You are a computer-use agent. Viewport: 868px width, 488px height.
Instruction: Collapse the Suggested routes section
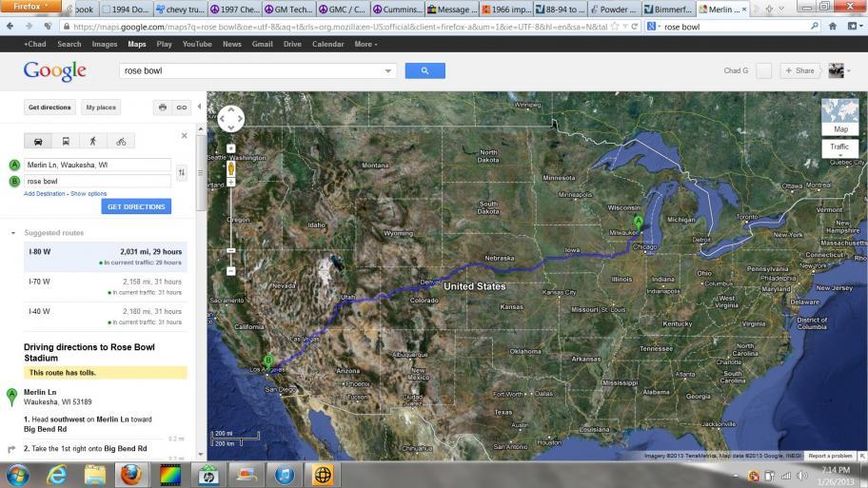point(13,233)
